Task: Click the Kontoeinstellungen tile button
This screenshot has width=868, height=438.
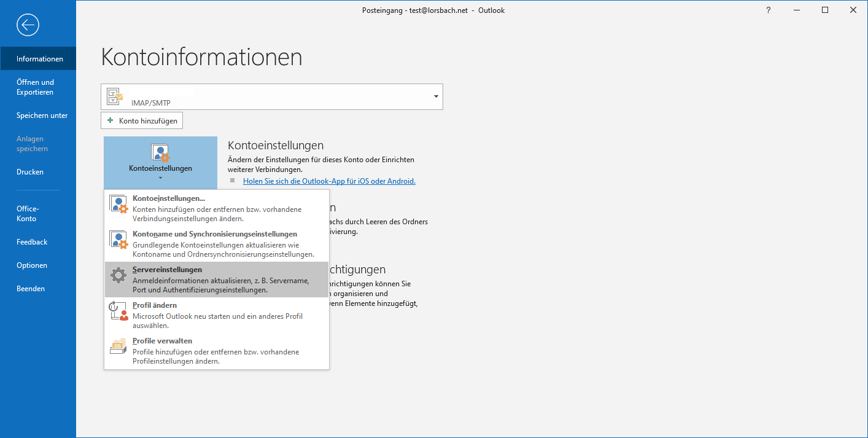Action: (160, 163)
